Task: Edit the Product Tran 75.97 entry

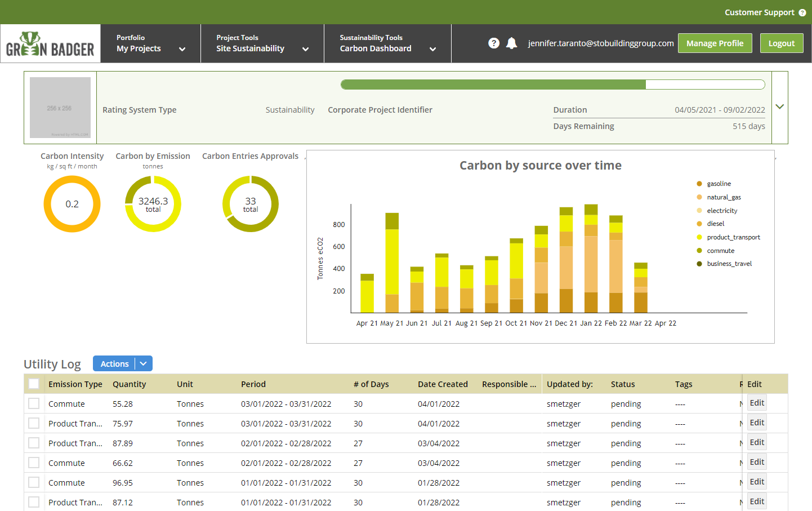Action: [x=757, y=423]
